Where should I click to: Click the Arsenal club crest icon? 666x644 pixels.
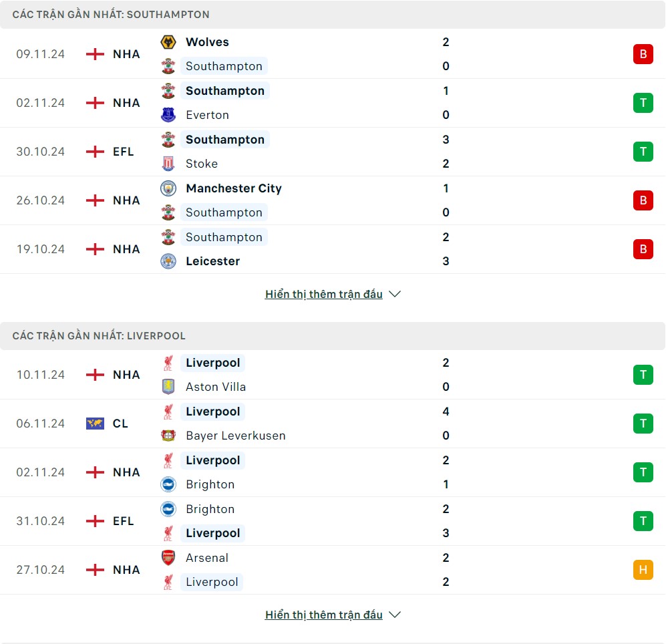168,558
